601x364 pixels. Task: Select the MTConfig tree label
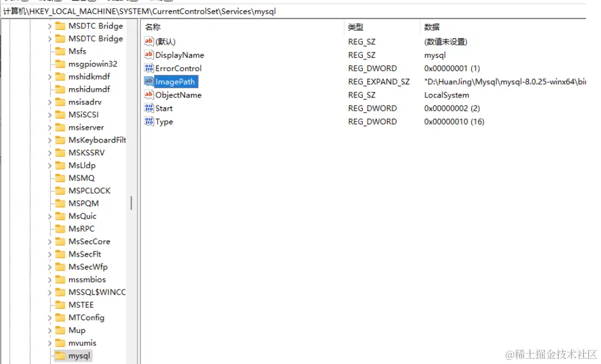(x=87, y=317)
